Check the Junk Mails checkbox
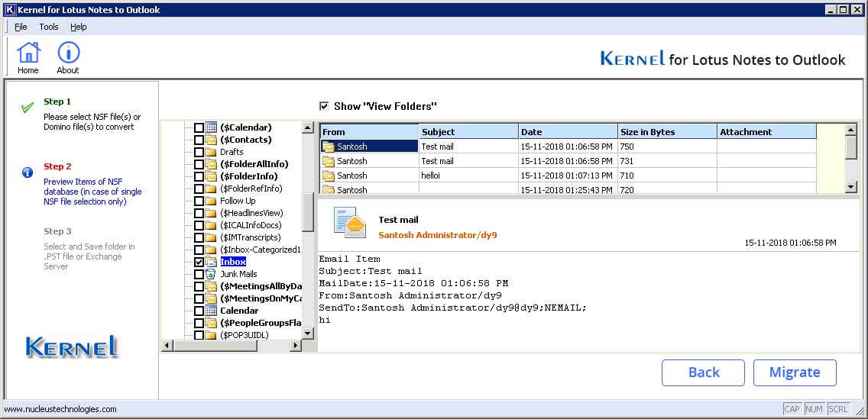This screenshot has width=868, height=419. (x=199, y=274)
